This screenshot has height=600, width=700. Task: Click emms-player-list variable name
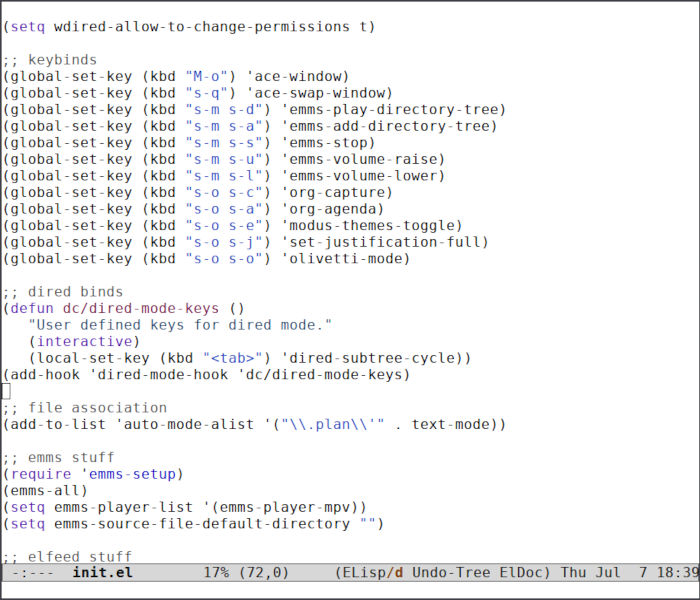pos(123,507)
